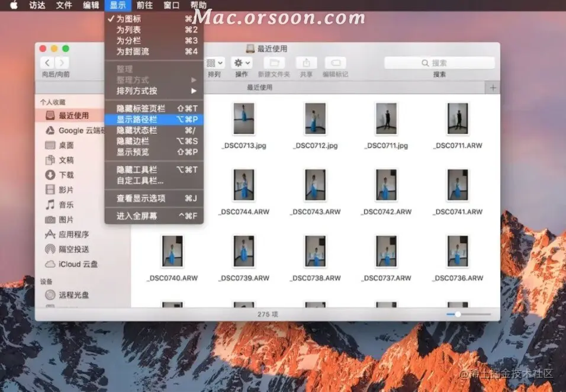The width and height of the screenshot is (566, 392).
Task: Toggle 隐藏状态栏 menu entry
Action: [x=154, y=130]
